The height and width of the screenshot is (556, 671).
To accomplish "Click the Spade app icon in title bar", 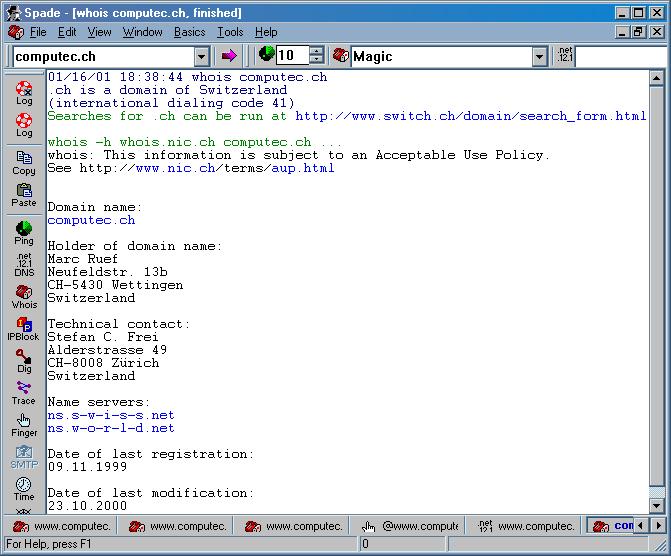I will point(13,12).
